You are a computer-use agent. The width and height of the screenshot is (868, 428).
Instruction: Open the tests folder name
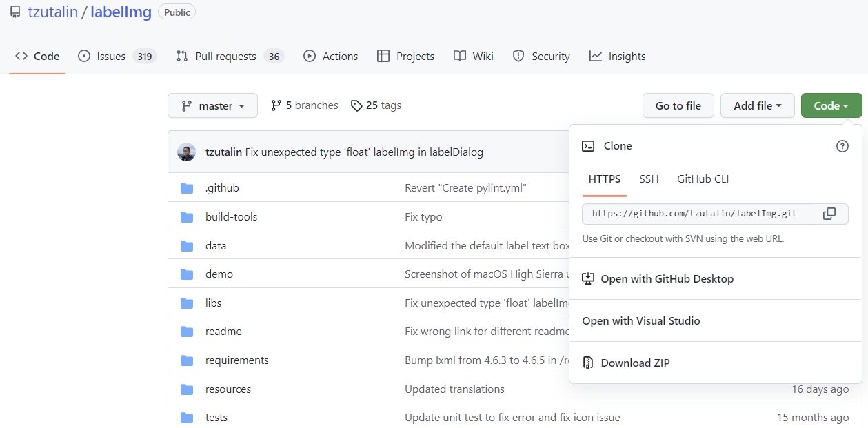coord(216,418)
